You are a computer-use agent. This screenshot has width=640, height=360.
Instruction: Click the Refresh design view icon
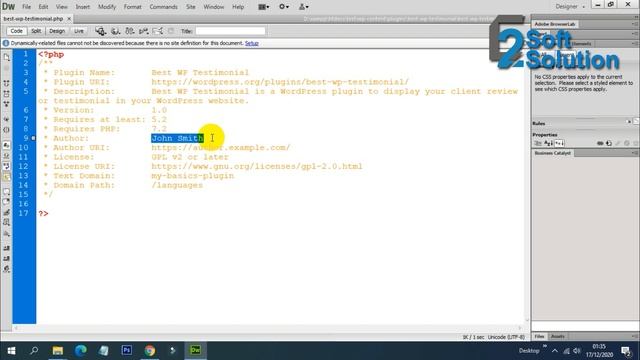(171, 31)
